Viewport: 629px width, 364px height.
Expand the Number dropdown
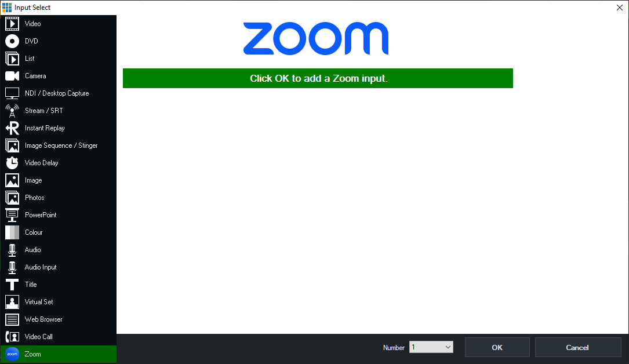pos(431,347)
